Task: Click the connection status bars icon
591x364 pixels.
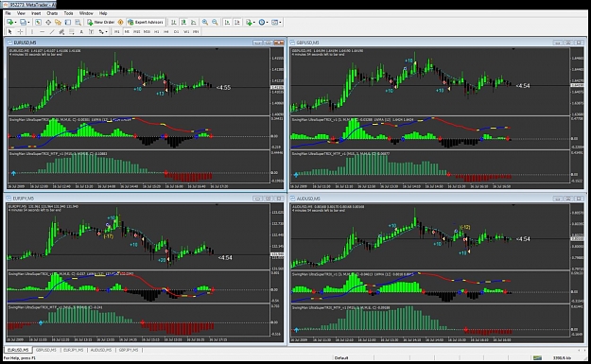Action: 537,357
